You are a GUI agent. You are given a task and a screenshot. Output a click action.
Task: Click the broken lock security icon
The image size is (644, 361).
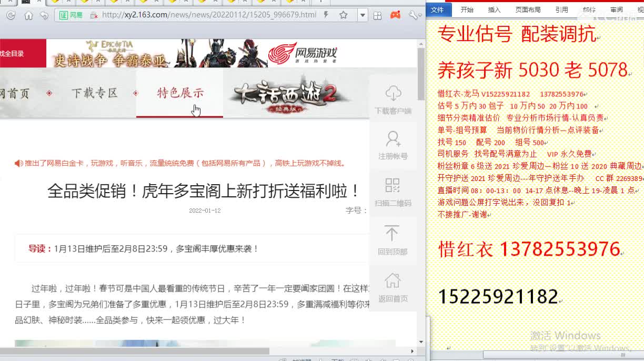click(94, 15)
